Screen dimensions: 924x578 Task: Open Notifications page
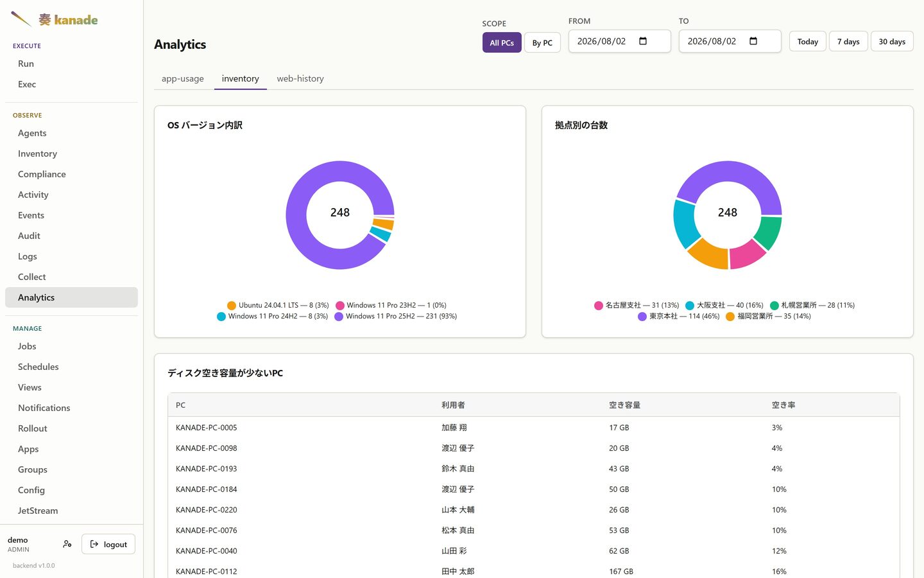[71, 408]
